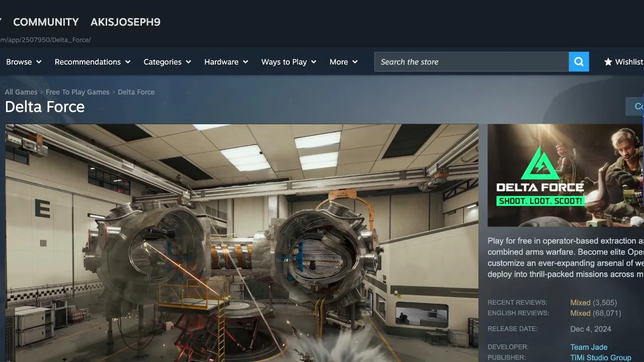The width and height of the screenshot is (644, 362).
Task: Go to the COMMUNITY tab
Action: point(46,22)
